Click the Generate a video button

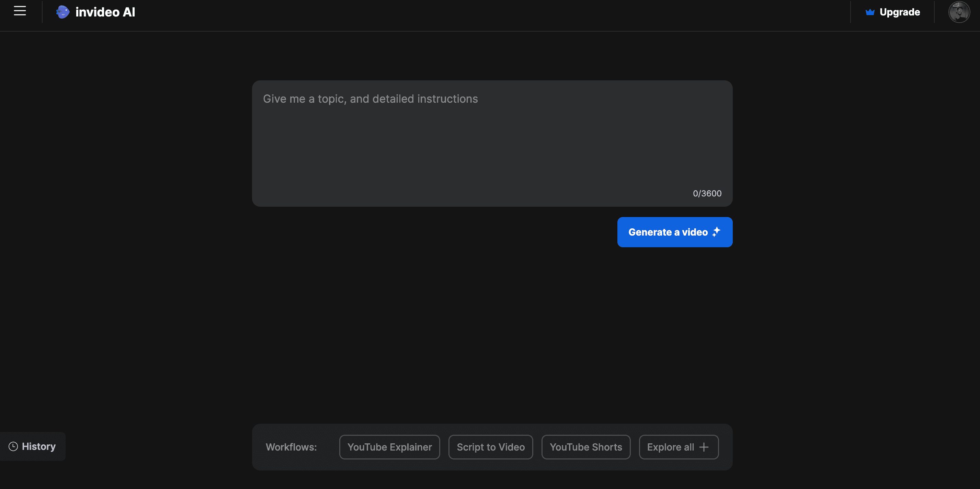(x=674, y=232)
